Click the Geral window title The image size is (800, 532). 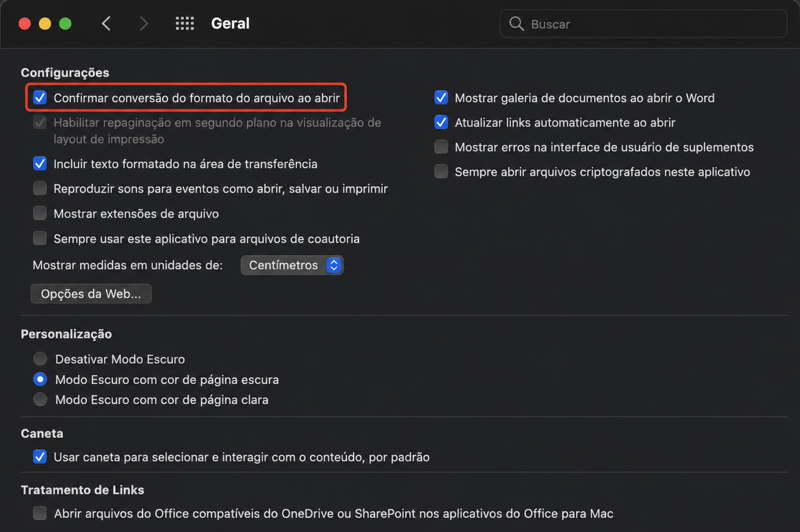[x=230, y=23]
